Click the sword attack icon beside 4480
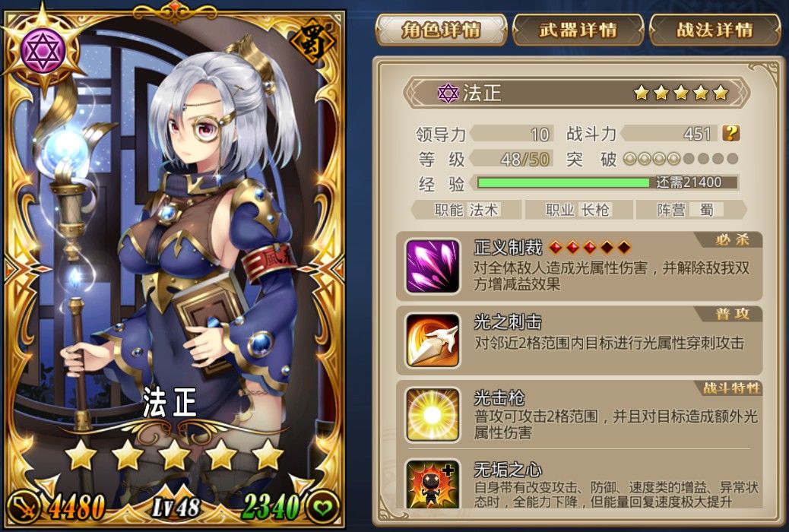Viewport: 789px width, 532px height. click(x=24, y=507)
